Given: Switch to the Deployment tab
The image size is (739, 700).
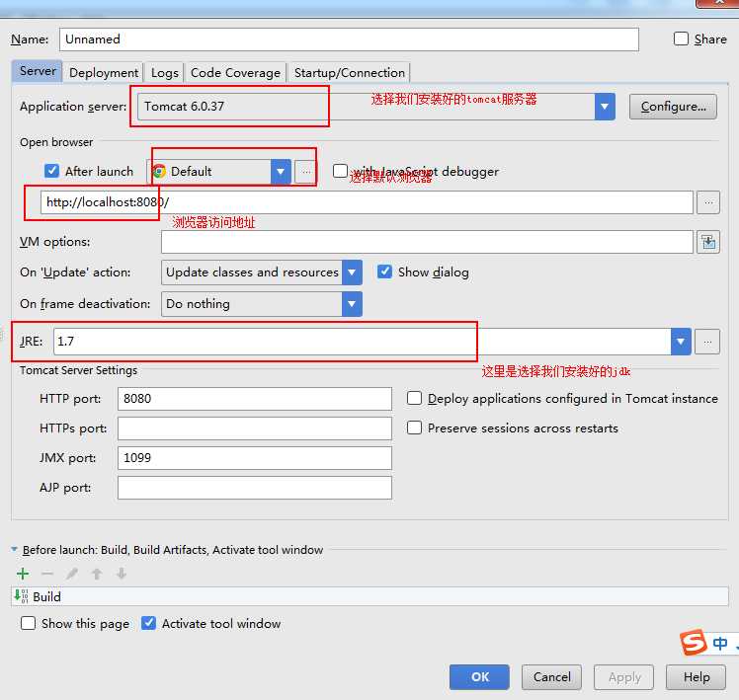Looking at the screenshot, I should point(104,72).
